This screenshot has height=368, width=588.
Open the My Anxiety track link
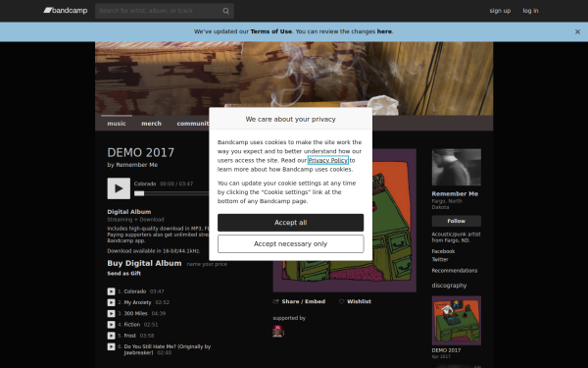[x=137, y=302]
